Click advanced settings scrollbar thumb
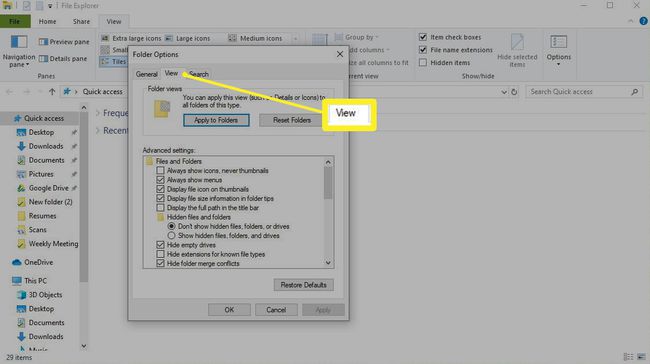 tap(328, 184)
